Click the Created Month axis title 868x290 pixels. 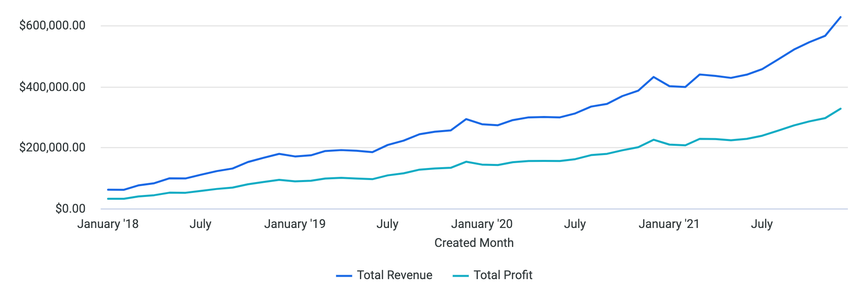[474, 243]
